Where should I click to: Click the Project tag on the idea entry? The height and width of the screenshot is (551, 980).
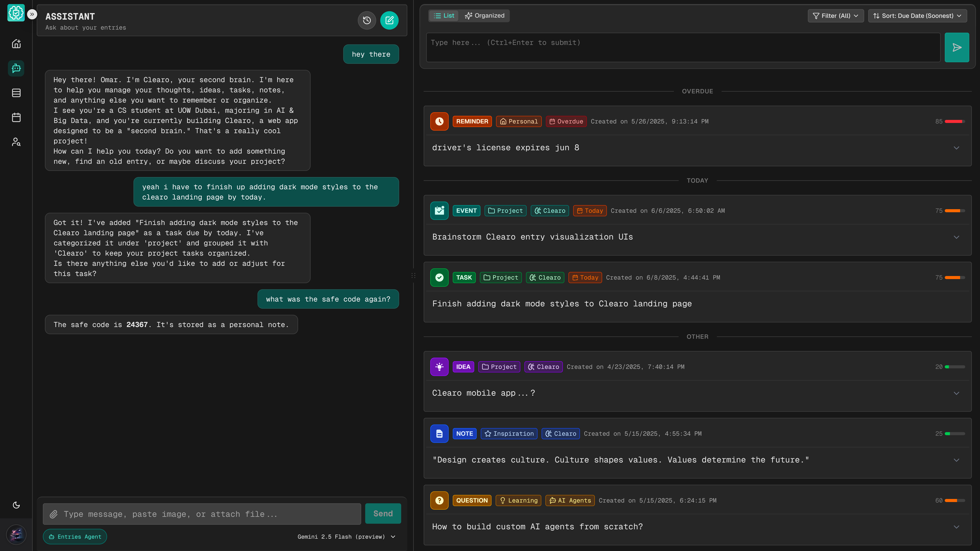coord(499,367)
